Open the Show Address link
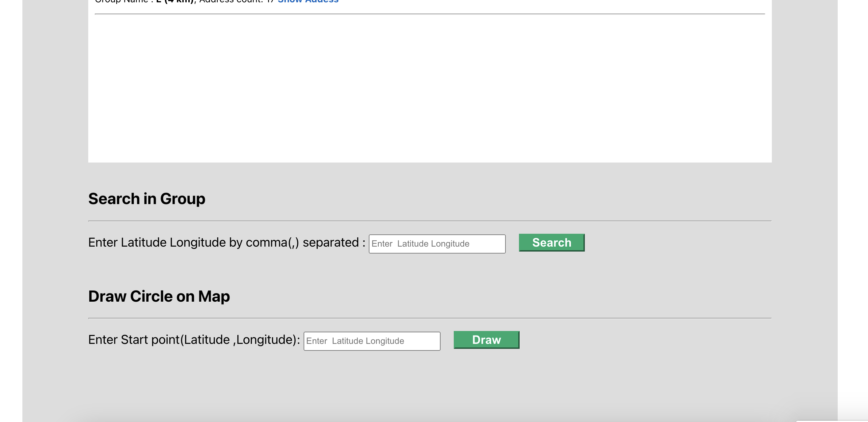Screen dimensions: 868x422 coord(308,1)
